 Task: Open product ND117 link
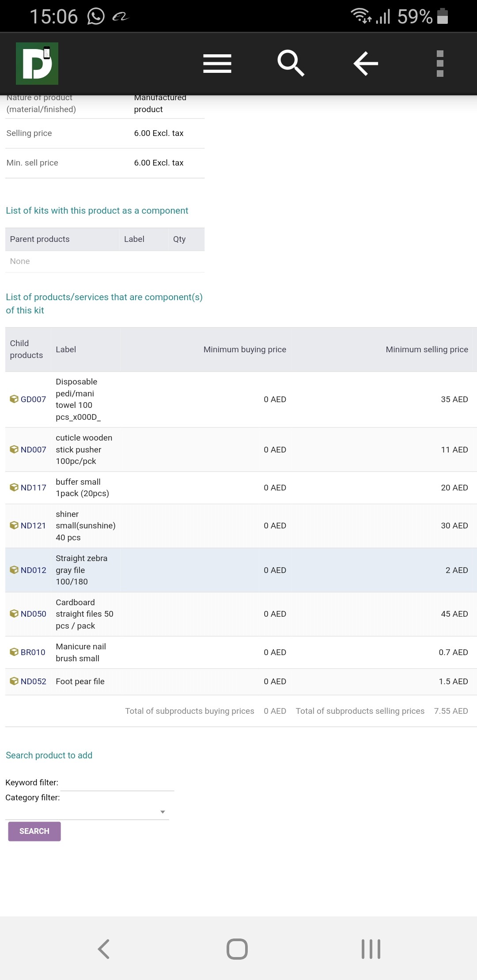[x=33, y=487]
